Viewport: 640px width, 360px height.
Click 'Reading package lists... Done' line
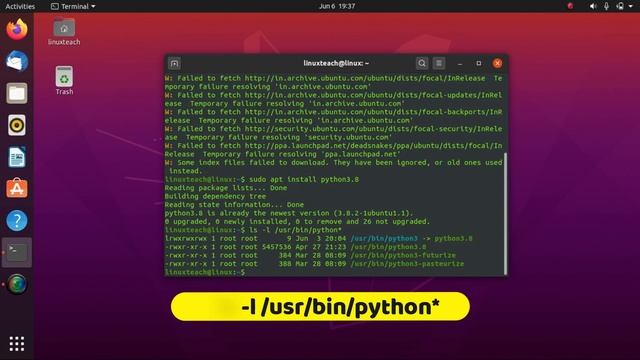point(226,188)
